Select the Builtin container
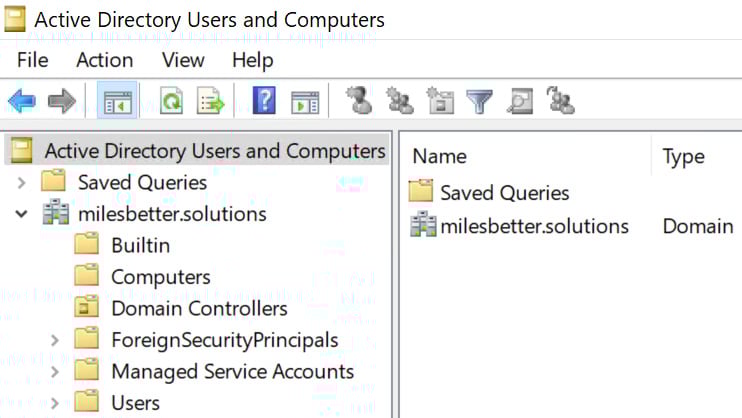 point(141,246)
